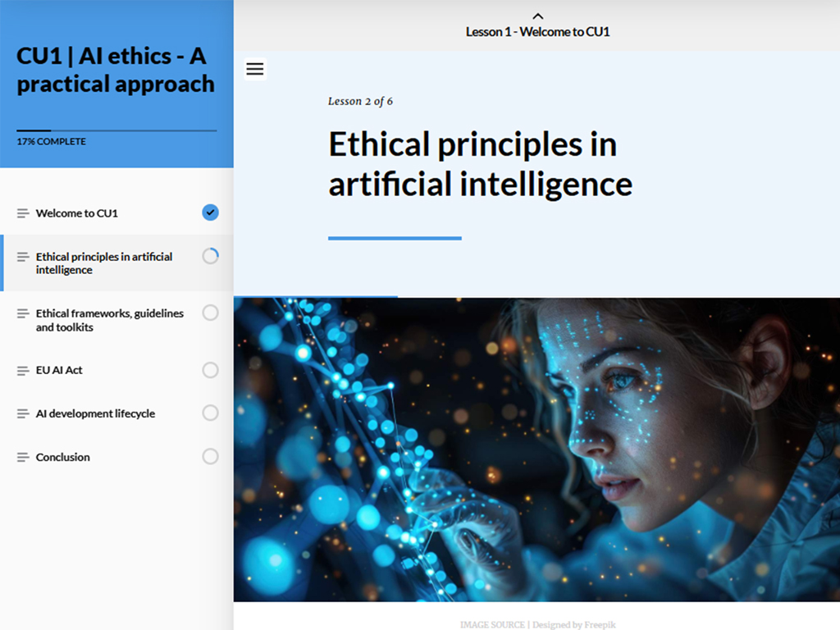Select the AI development lifecycle lesson
This screenshot has height=630, width=840.
pyautogui.click(x=95, y=413)
